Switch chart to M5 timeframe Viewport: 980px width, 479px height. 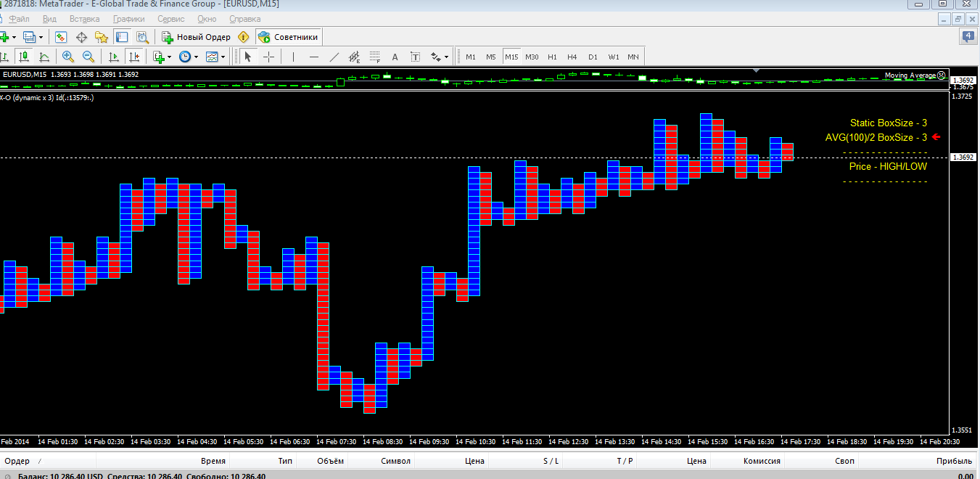click(491, 57)
